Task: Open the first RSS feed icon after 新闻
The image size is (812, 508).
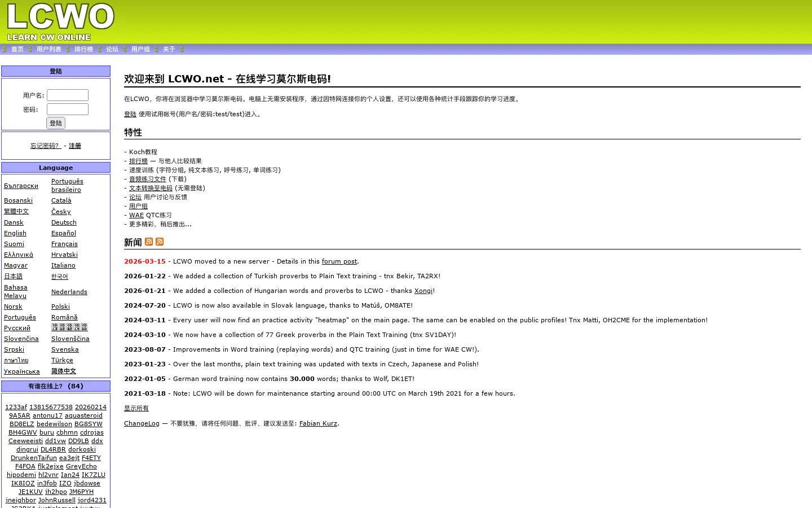Action: (x=149, y=242)
